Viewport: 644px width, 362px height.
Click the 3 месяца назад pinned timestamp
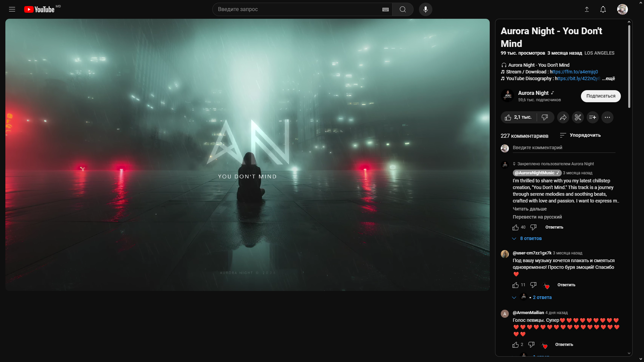point(578,173)
